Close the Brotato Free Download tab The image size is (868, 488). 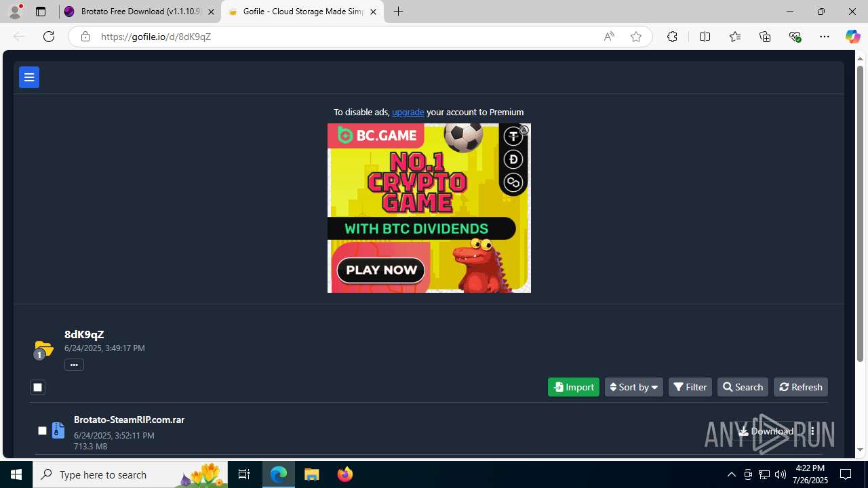coord(211,12)
